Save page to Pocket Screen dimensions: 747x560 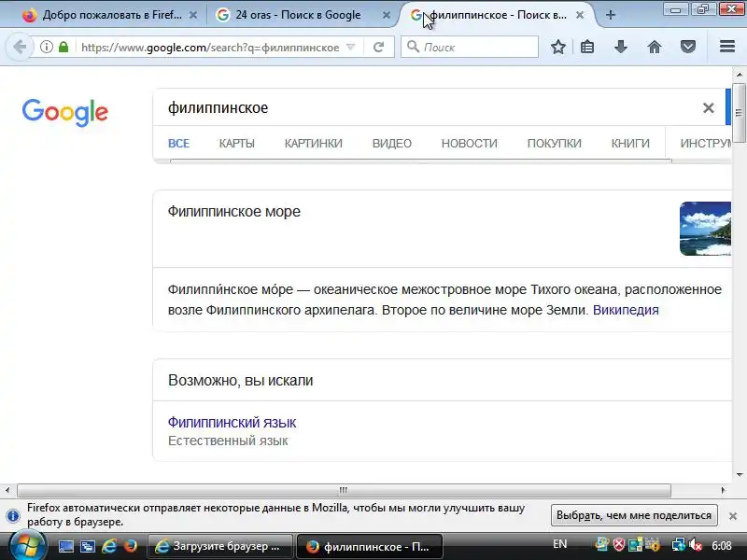[x=688, y=47]
